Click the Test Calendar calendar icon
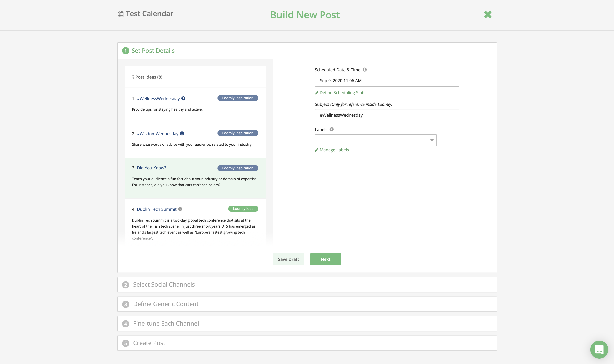Image resolution: width=614 pixels, height=364 pixels. [120, 14]
